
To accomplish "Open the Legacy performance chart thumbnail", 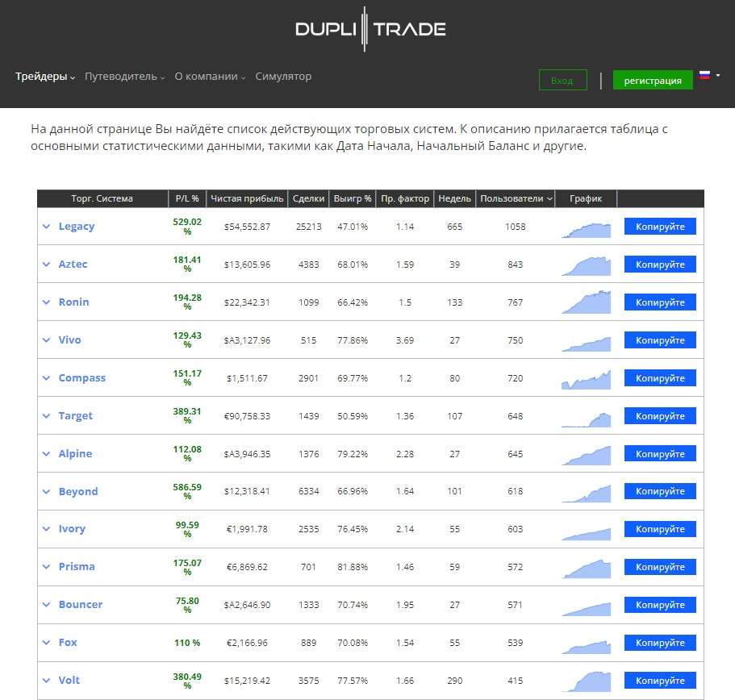I will [586, 230].
